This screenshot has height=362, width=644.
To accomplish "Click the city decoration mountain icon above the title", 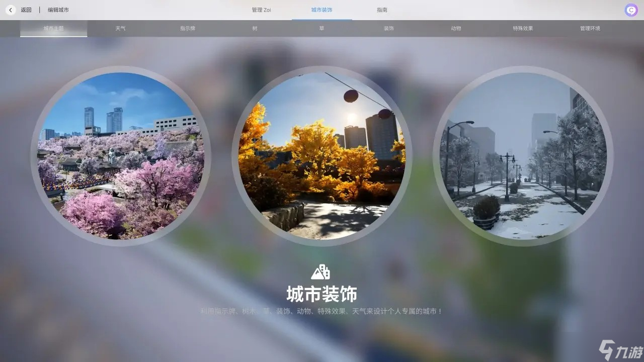I will pyautogui.click(x=322, y=271).
